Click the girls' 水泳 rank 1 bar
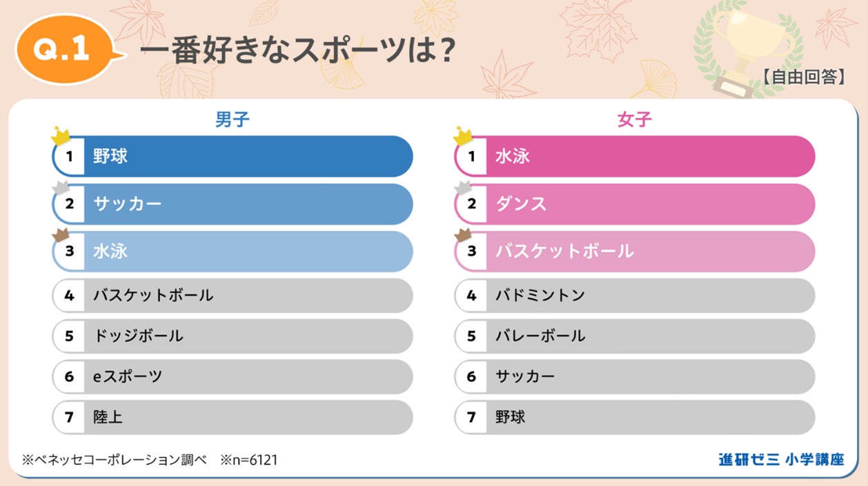This screenshot has width=868, height=486. [x=635, y=156]
